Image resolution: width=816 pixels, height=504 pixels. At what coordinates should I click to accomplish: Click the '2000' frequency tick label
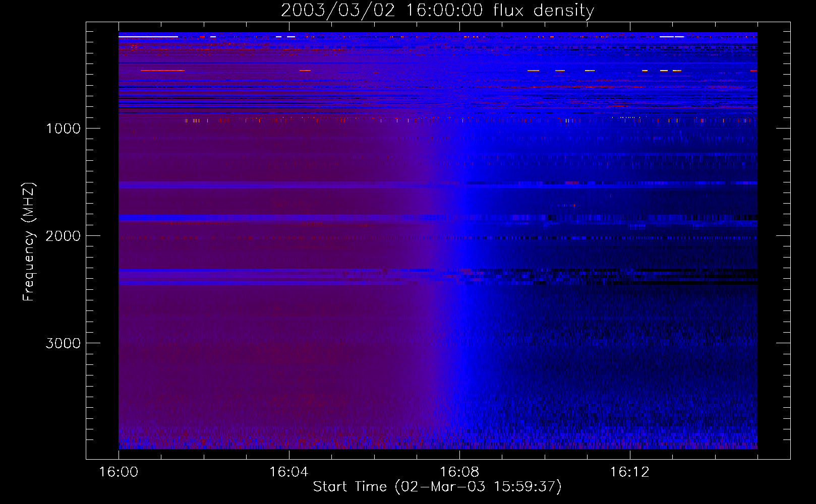pyautogui.click(x=63, y=236)
